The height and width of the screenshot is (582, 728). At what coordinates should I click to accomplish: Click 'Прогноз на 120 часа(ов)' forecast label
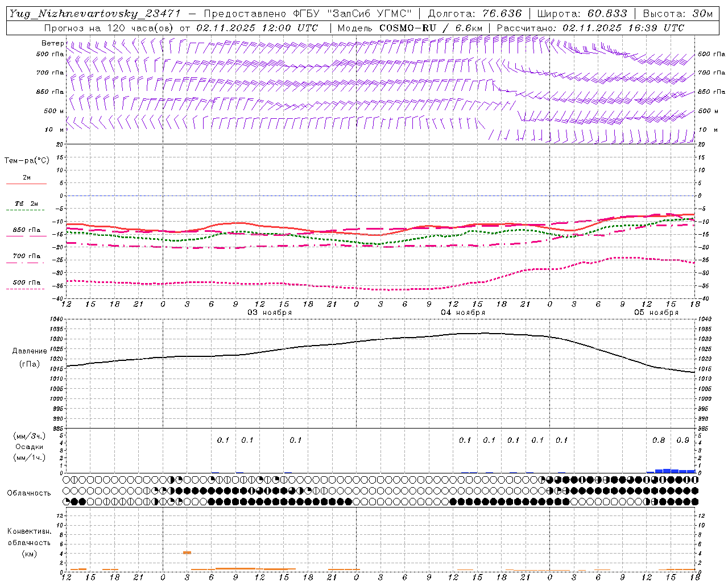[x=109, y=28]
